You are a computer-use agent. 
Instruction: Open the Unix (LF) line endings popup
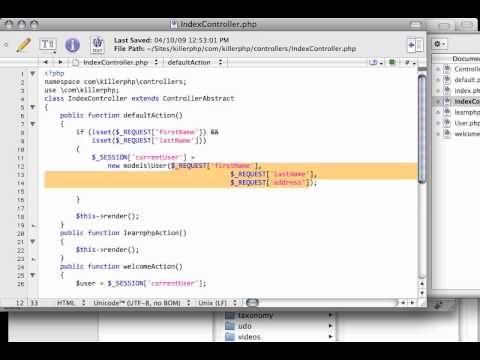pos(217,303)
